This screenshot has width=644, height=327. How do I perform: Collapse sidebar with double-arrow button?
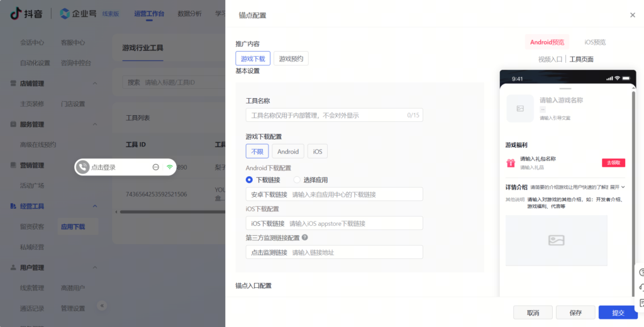[x=103, y=306]
